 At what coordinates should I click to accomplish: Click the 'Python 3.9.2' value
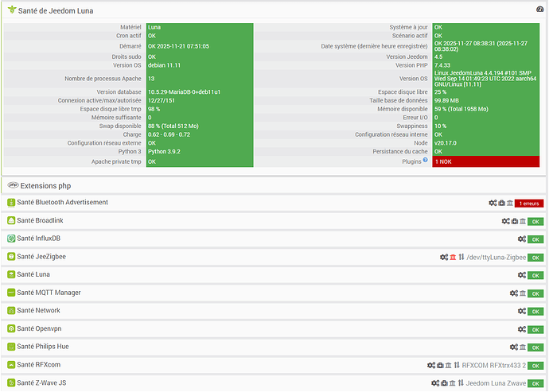pos(164,152)
